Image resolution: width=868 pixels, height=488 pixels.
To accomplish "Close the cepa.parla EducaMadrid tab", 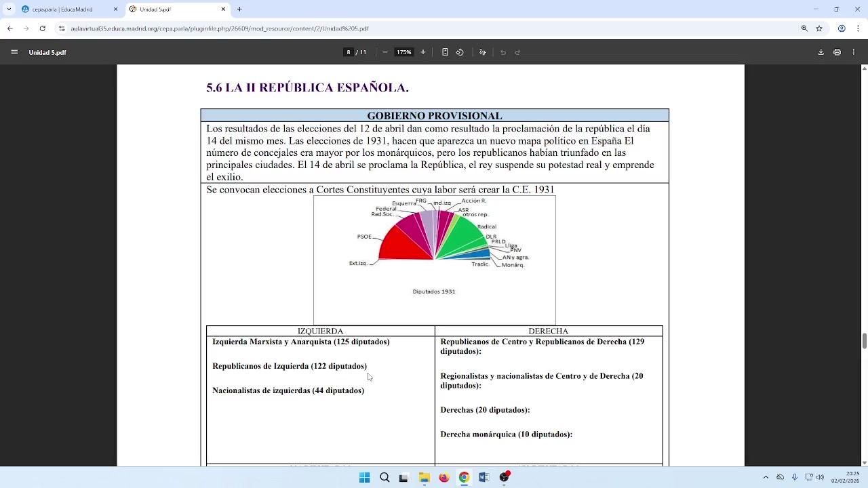I will 115,9.
